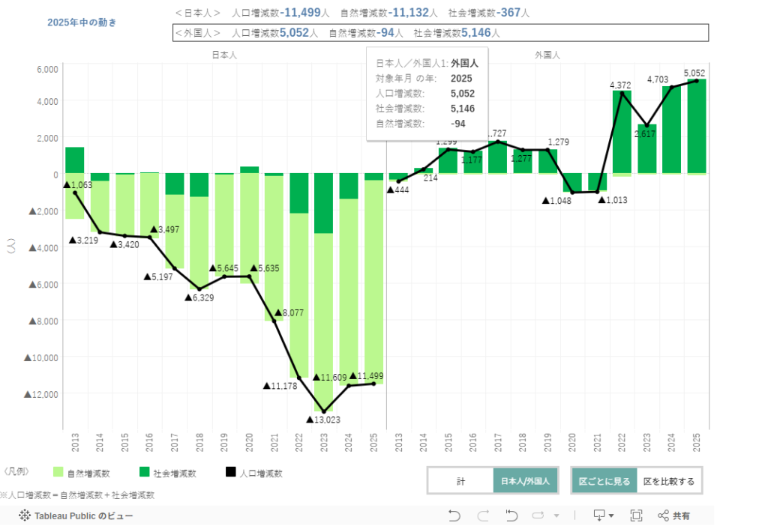This screenshot has width=768, height=532.
Task: Click the undo arrow icon
Action: tap(454, 516)
